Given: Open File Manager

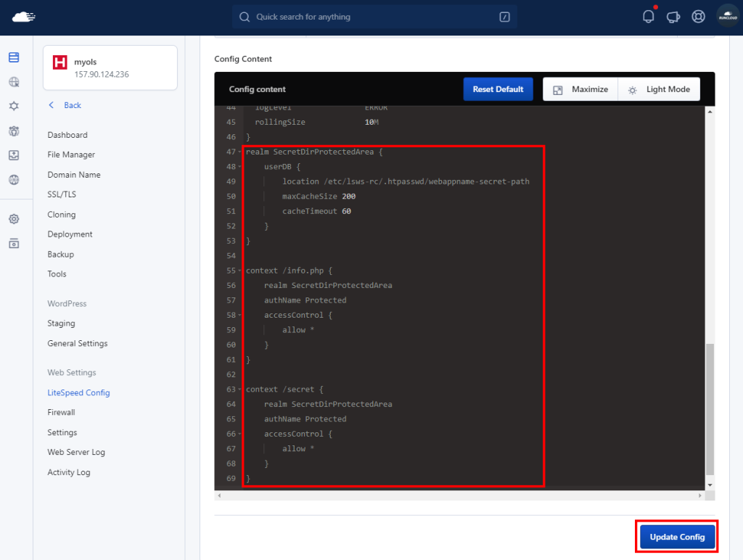Looking at the screenshot, I should coord(71,155).
